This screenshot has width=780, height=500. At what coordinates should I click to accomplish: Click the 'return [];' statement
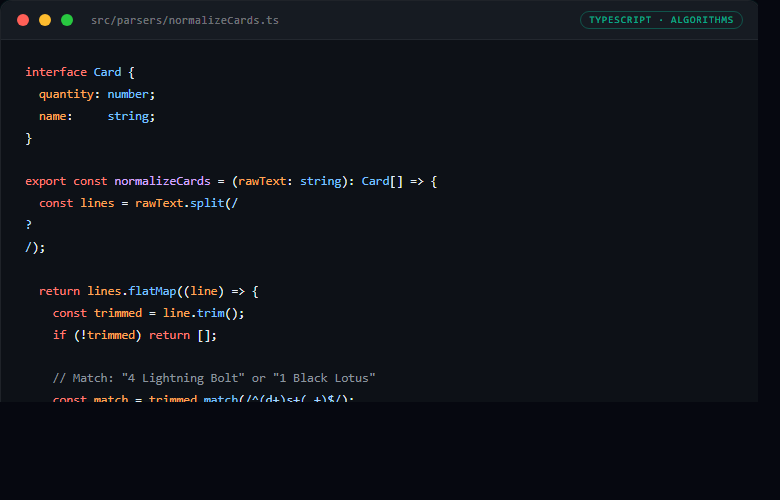(183, 335)
